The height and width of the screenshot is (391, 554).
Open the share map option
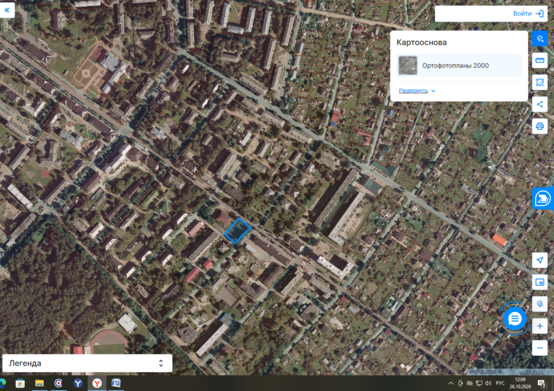coord(540,104)
